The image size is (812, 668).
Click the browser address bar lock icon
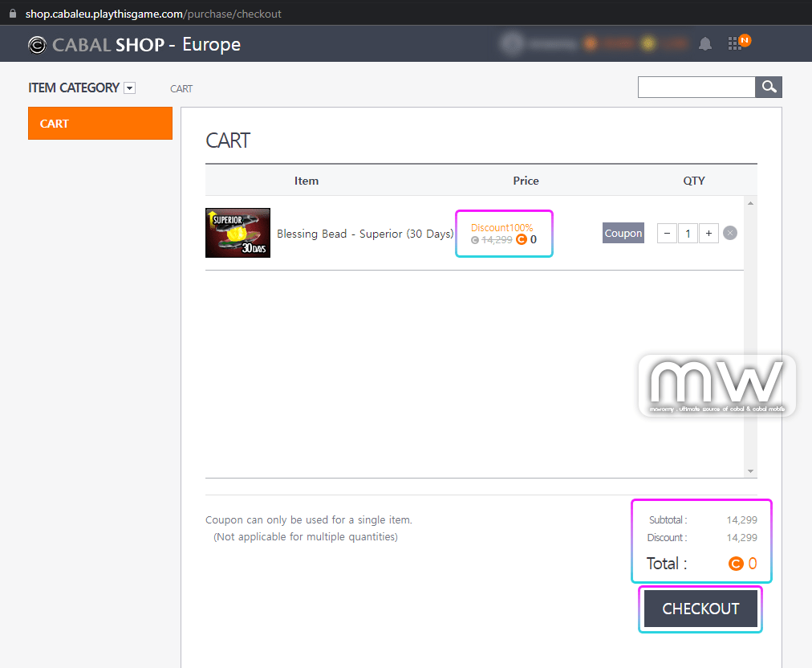[12, 14]
